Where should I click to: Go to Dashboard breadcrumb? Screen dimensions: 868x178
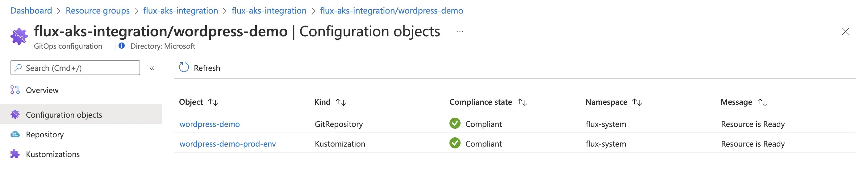[31, 11]
